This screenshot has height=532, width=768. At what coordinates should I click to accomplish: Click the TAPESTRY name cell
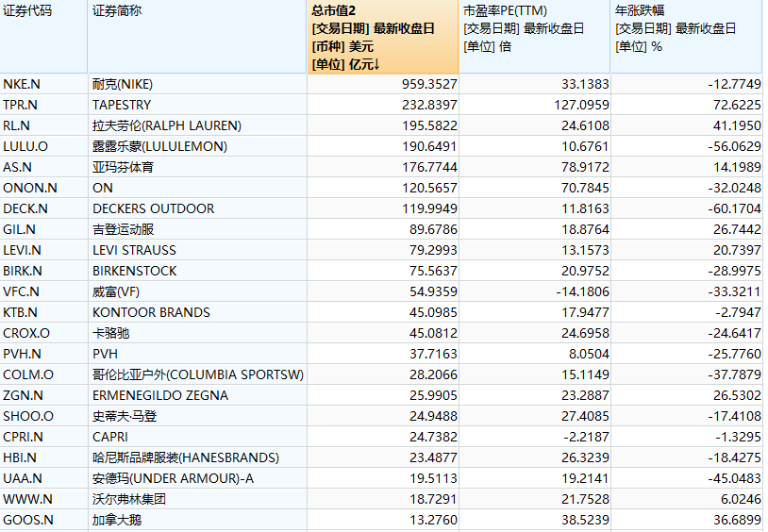pos(197,105)
